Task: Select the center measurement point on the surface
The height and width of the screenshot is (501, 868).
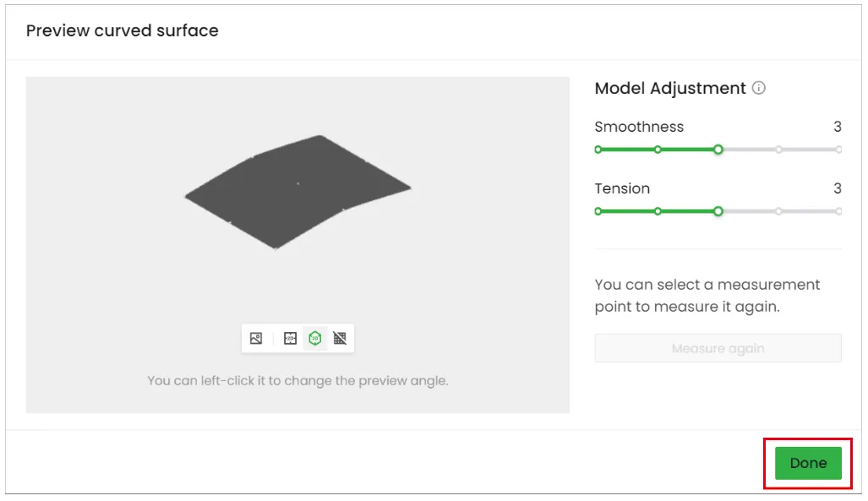Action: point(298,184)
